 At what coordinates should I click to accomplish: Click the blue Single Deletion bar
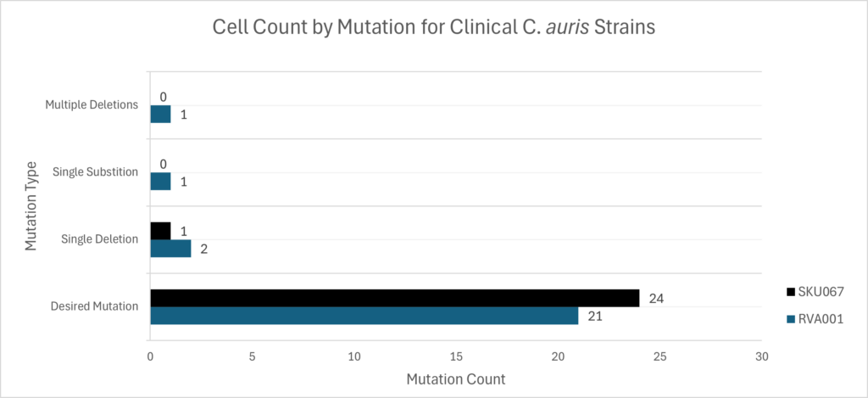click(x=170, y=249)
